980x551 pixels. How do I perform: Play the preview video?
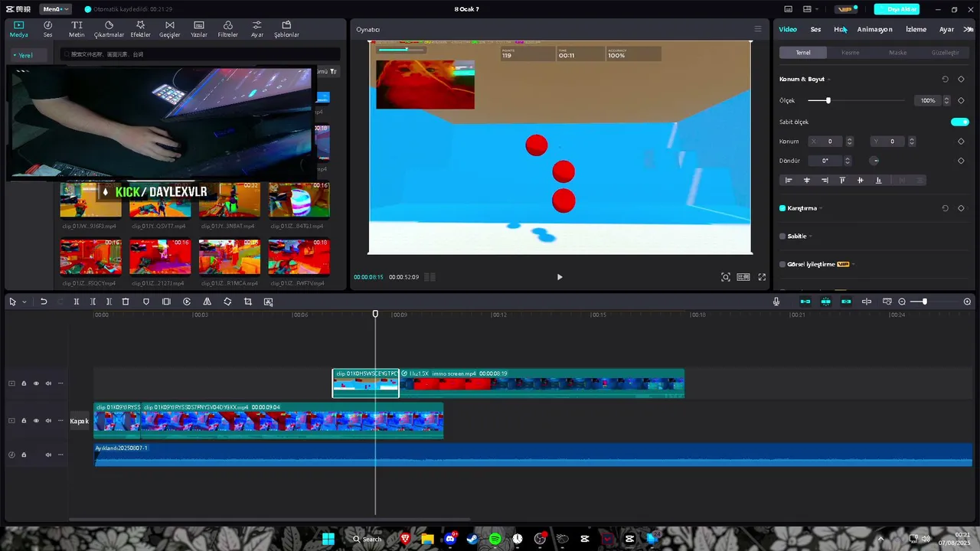pos(560,277)
